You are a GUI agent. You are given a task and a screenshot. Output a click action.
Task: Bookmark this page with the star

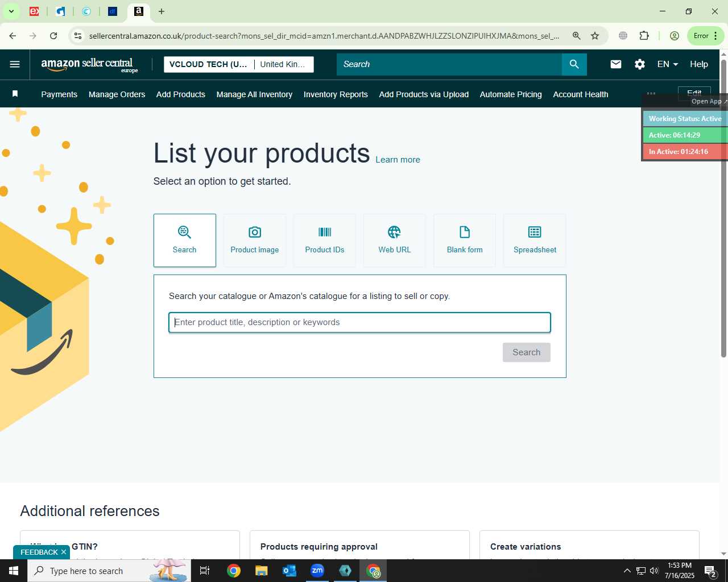pos(595,36)
